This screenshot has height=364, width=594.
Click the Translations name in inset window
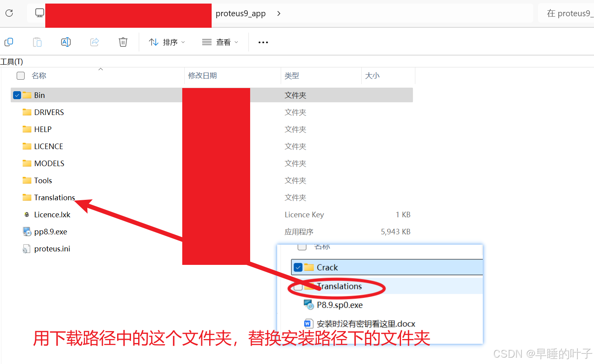tap(339, 286)
